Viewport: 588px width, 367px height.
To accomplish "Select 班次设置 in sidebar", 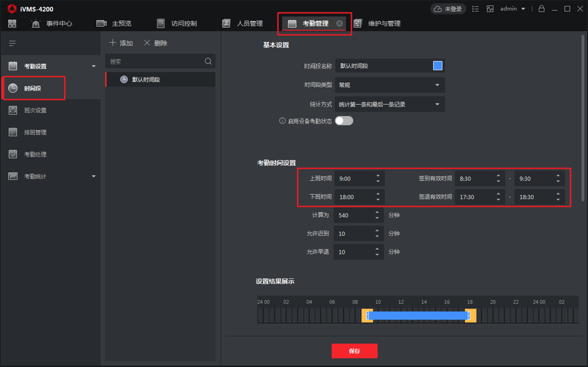I will (35, 110).
